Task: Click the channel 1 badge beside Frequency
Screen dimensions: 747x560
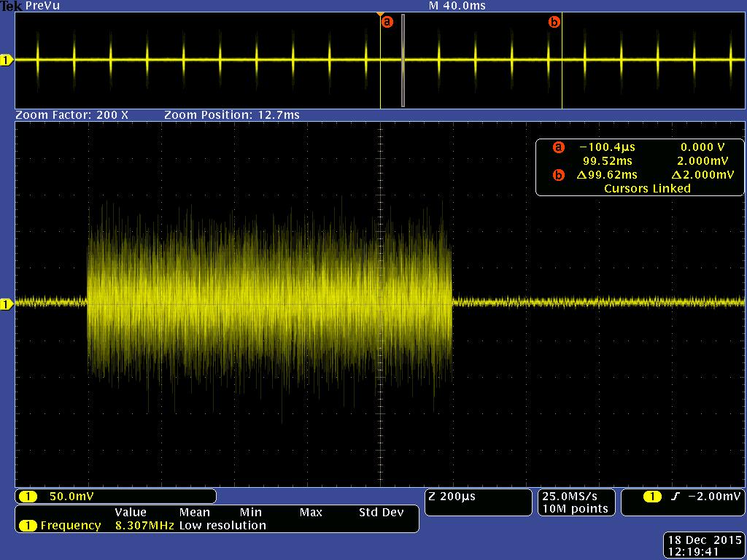Action: point(28,526)
